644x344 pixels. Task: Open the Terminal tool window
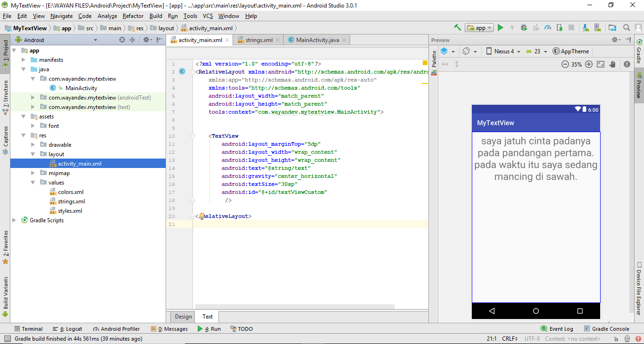(x=29, y=328)
